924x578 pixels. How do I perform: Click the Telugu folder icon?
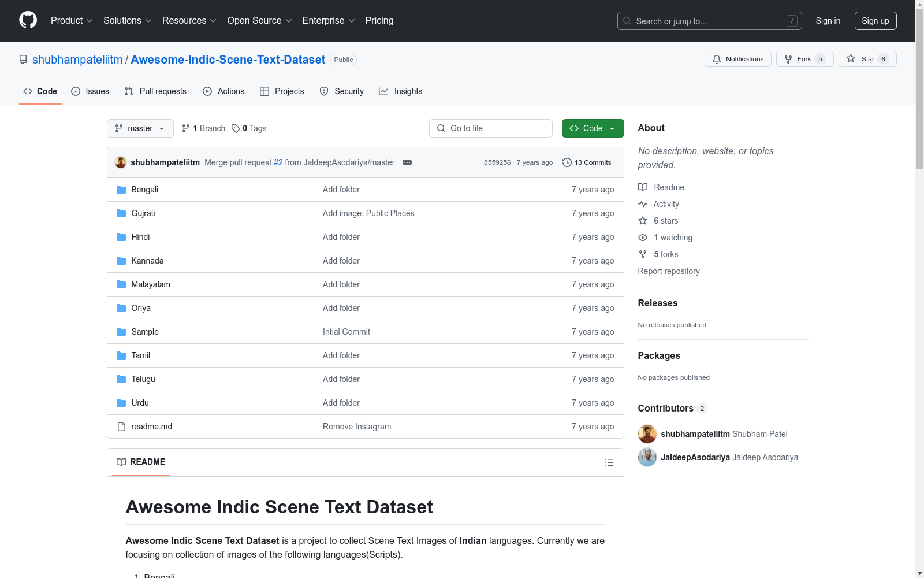pos(121,379)
